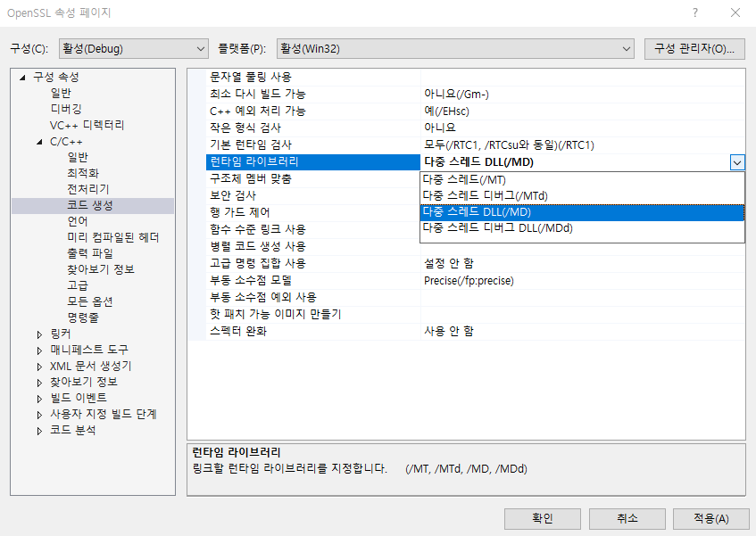756x536 pixels.
Task: Click the 행 가드 제어 property
Action: 313,213
